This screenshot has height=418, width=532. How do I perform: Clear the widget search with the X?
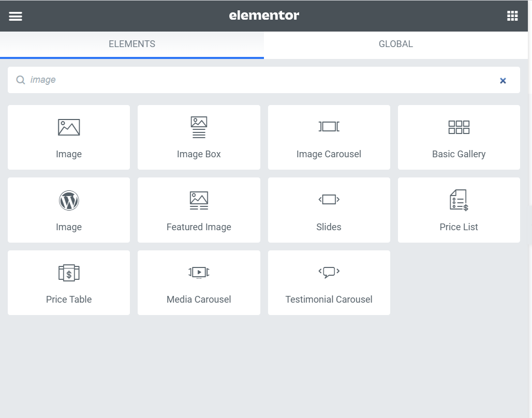click(x=503, y=80)
